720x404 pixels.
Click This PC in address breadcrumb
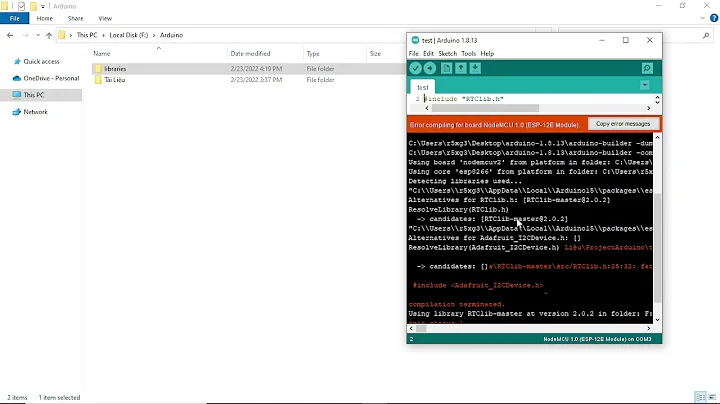(87, 35)
